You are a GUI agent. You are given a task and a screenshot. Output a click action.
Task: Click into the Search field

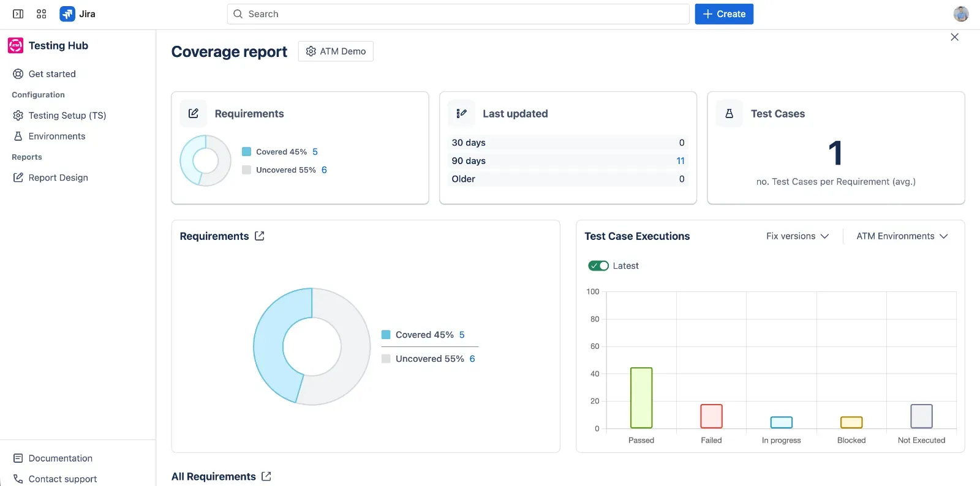coord(458,13)
